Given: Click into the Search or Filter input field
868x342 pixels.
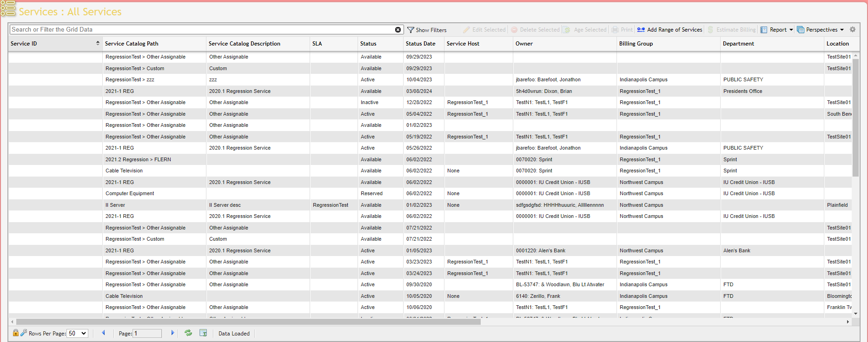Looking at the screenshot, I should pyautogui.click(x=200, y=30).
